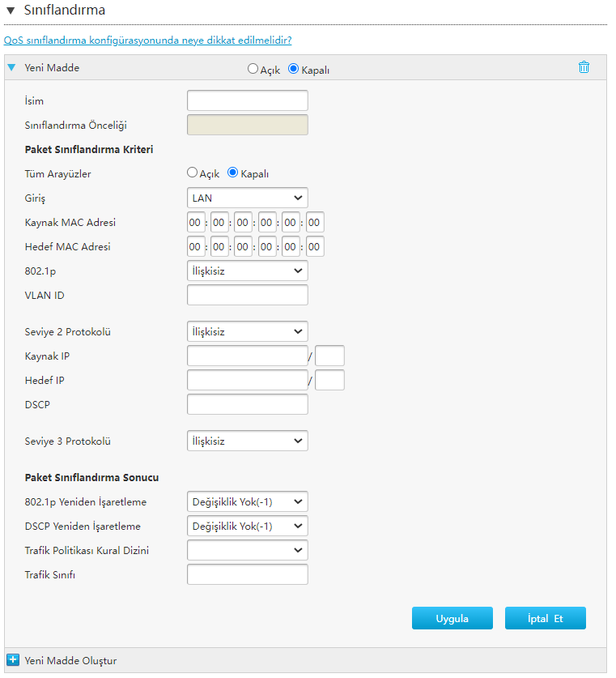Open the 802.1p dropdown

(x=247, y=271)
